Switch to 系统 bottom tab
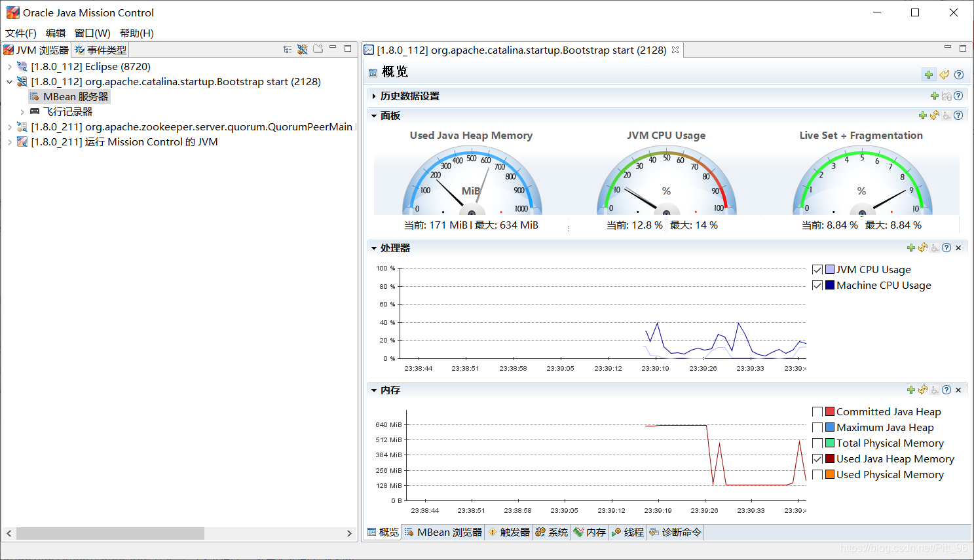This screenshot has height=560, width=974. coord(552,532)
